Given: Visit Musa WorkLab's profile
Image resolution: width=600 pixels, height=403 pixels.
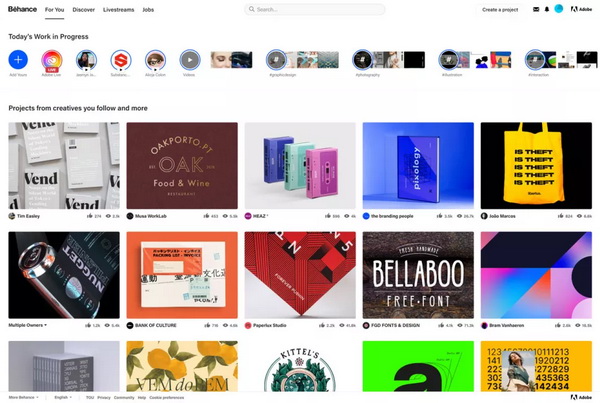Looking at the screenshot, I should (151, 216).
